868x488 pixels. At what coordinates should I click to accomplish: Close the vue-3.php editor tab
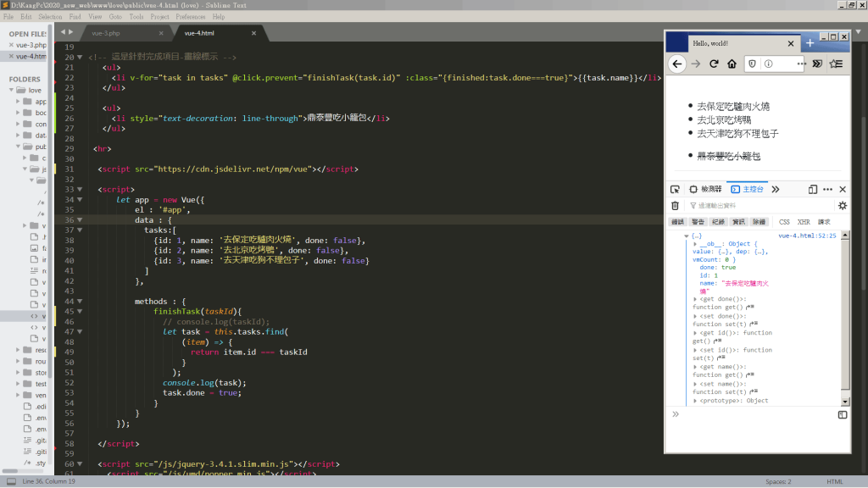point(161,33)
